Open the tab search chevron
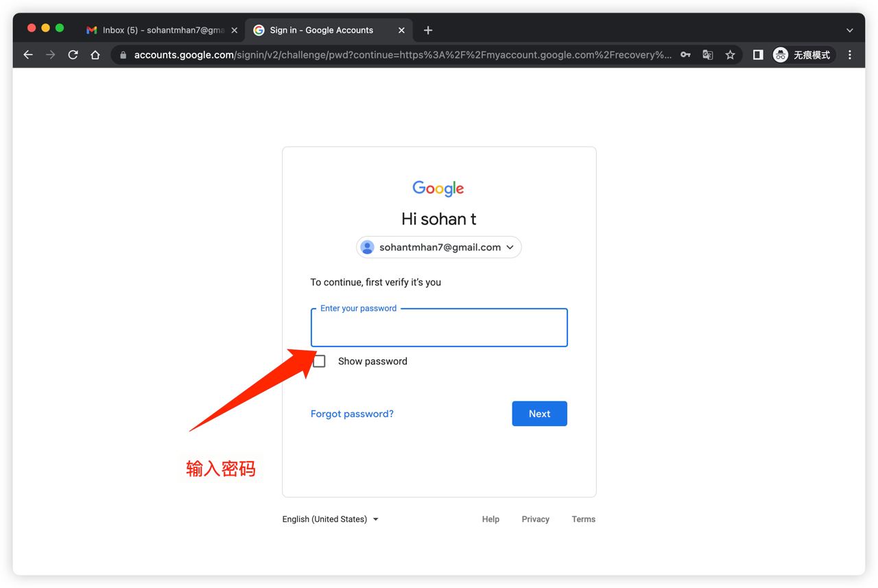 click(x=850, y=30)
